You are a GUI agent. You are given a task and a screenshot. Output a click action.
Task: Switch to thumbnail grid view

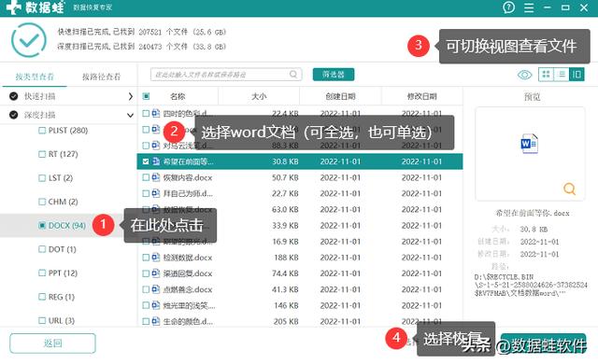546,75
